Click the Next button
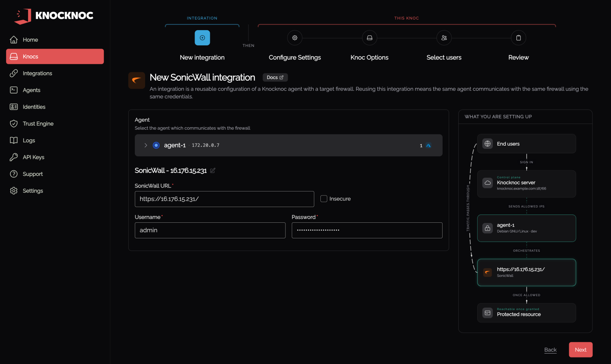This screenshot has height=364, width=611. coord(581,350)
